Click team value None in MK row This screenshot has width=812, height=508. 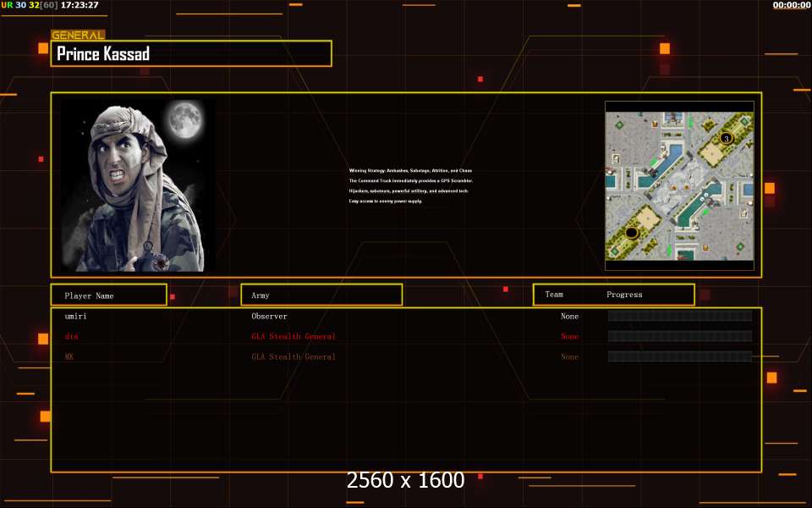pyautogui.click(x=569, y=356)
